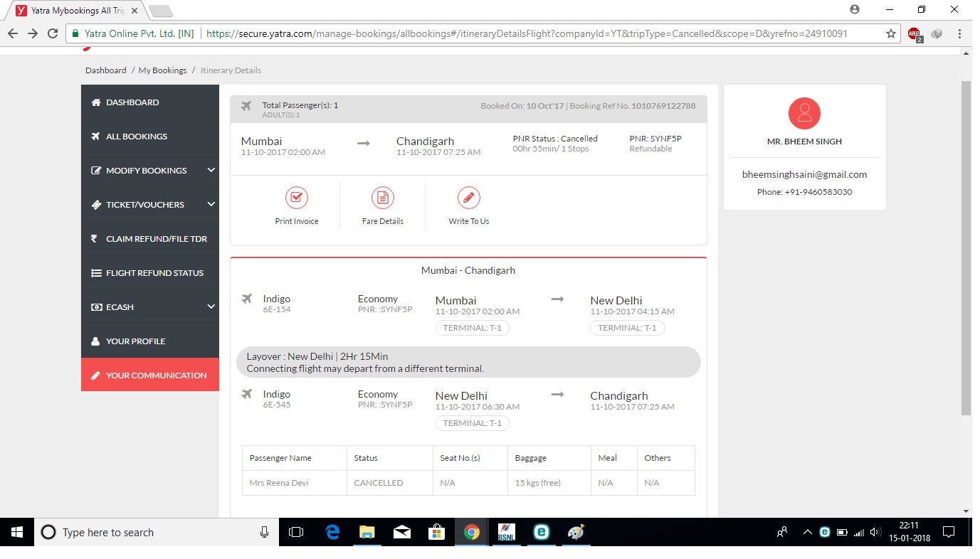
Task: Click the Fare Details label
Action: 383,221
